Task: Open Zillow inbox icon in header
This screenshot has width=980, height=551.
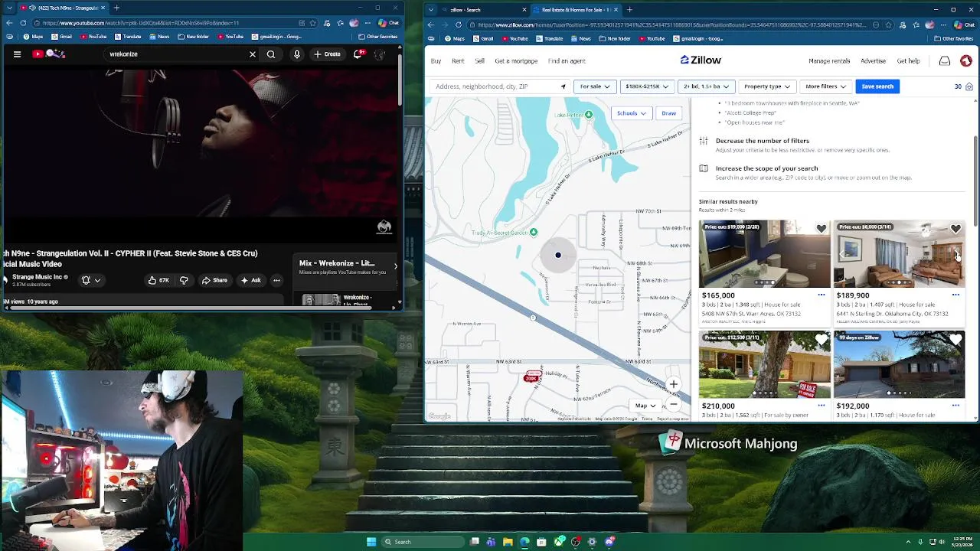Action: click(x=945, y=60)
